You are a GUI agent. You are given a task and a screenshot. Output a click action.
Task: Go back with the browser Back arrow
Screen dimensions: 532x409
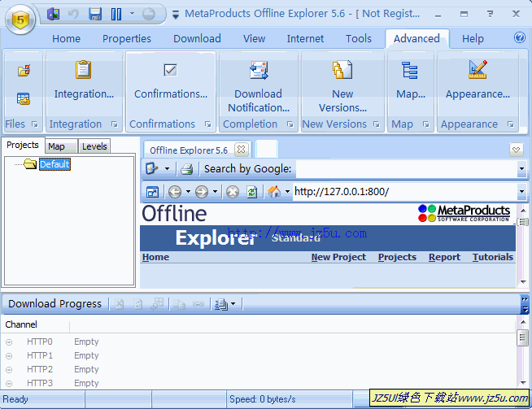point(175,192)
